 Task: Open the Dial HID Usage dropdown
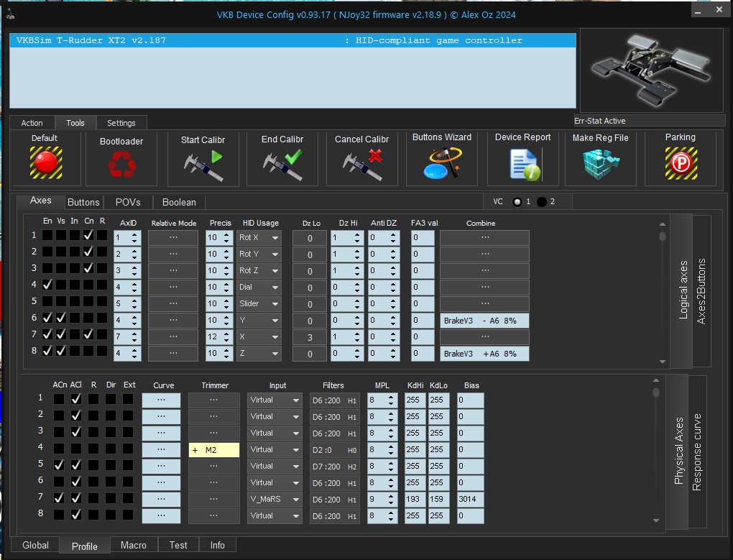pos(259,288)
